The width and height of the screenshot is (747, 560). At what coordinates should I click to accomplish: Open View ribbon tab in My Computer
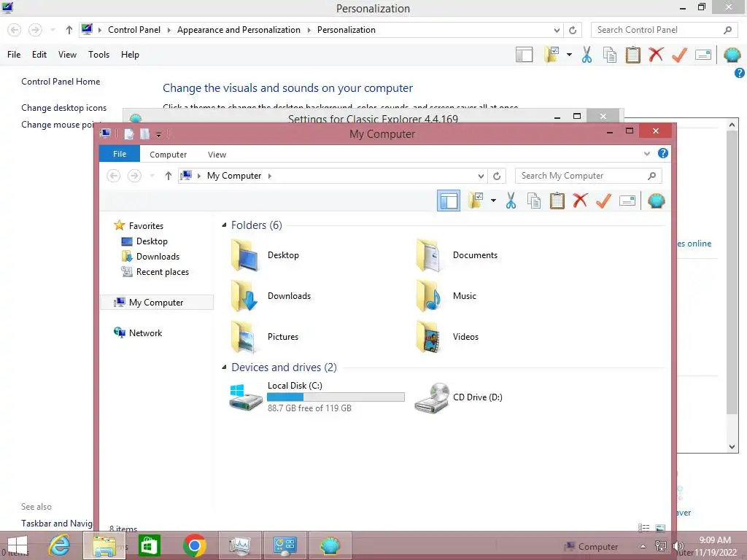(x=217, y=155)
